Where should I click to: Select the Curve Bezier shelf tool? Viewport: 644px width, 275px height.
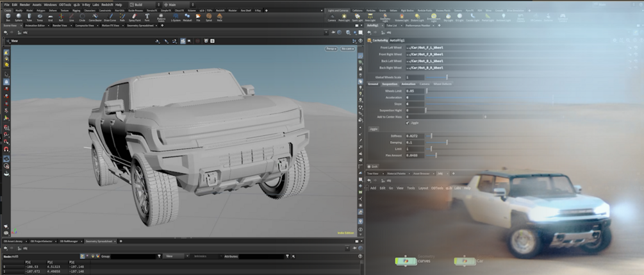coord(95,17)
